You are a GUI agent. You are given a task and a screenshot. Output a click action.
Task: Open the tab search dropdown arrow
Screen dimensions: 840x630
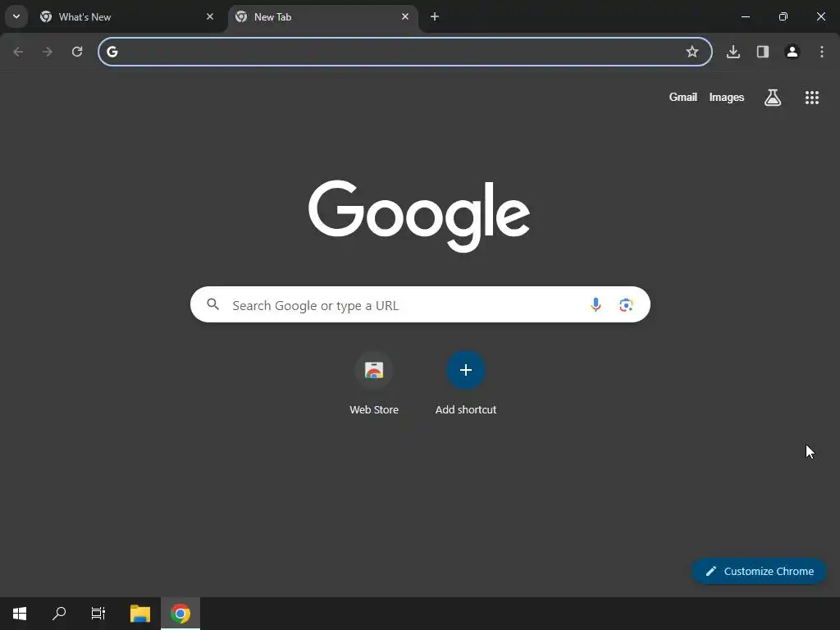[x=16, y=16]
